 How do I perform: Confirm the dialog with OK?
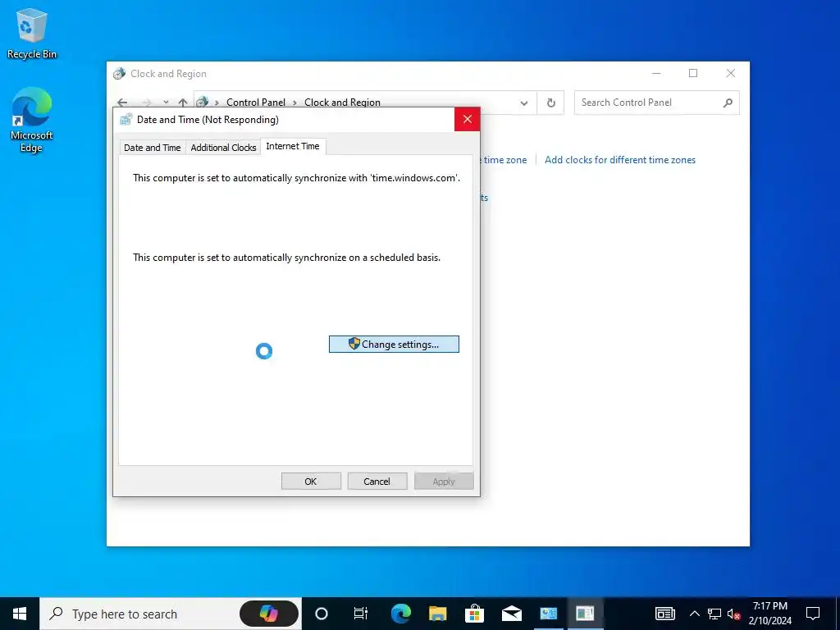pyautogui.click(x=311, y=481)
